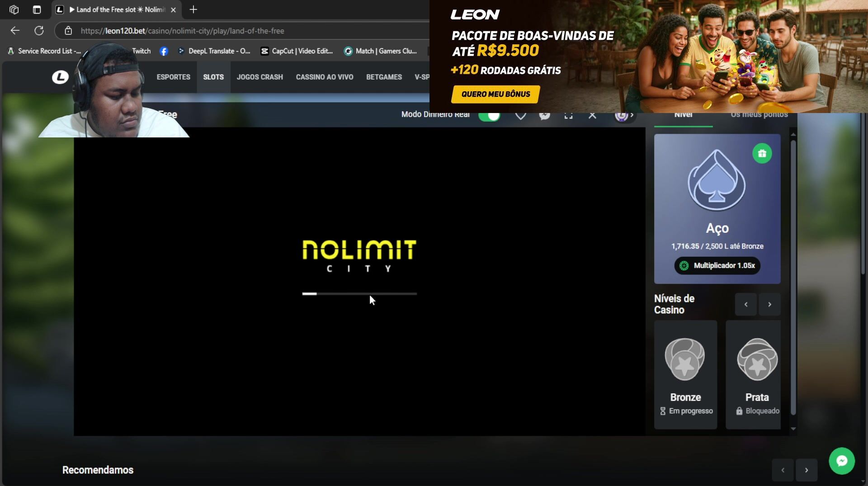Click the Nolimit City logo in the game frame
868x486 pixels.
(359, 256)
